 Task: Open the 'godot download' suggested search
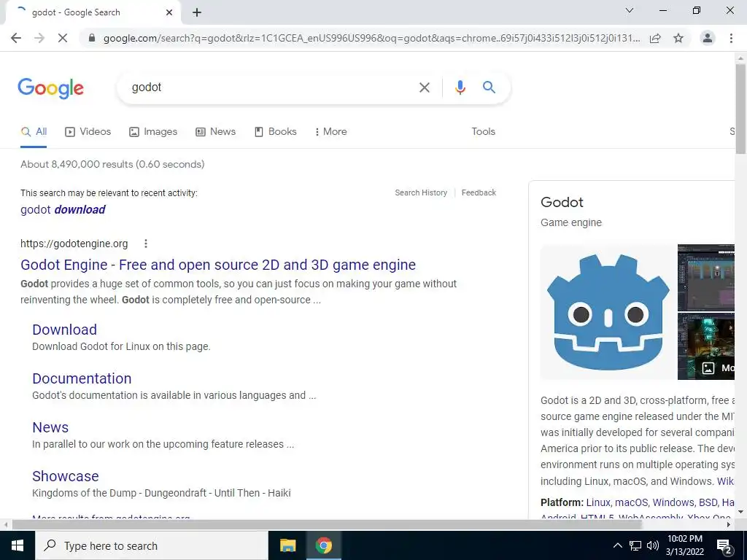pos(63,209)
